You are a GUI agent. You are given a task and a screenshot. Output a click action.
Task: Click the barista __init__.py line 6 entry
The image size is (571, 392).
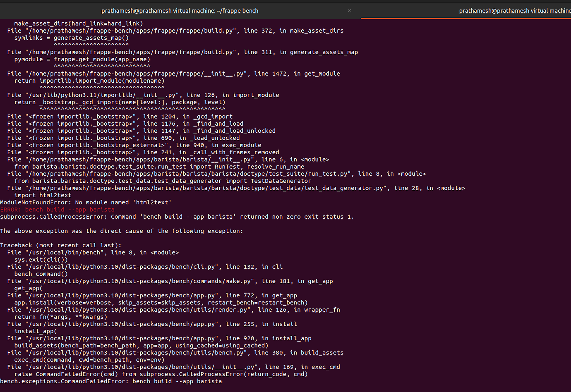(x=168, y=160)
